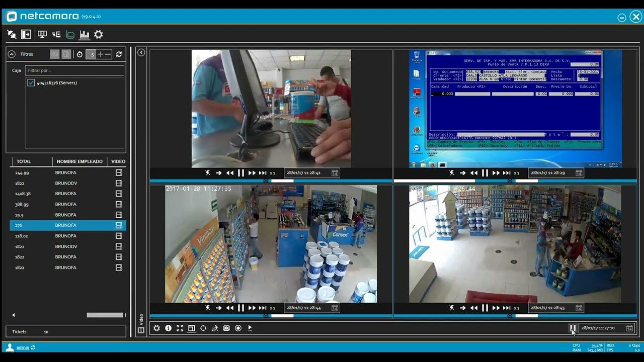Open the settings gear in the top toolbar

point(99,34)
